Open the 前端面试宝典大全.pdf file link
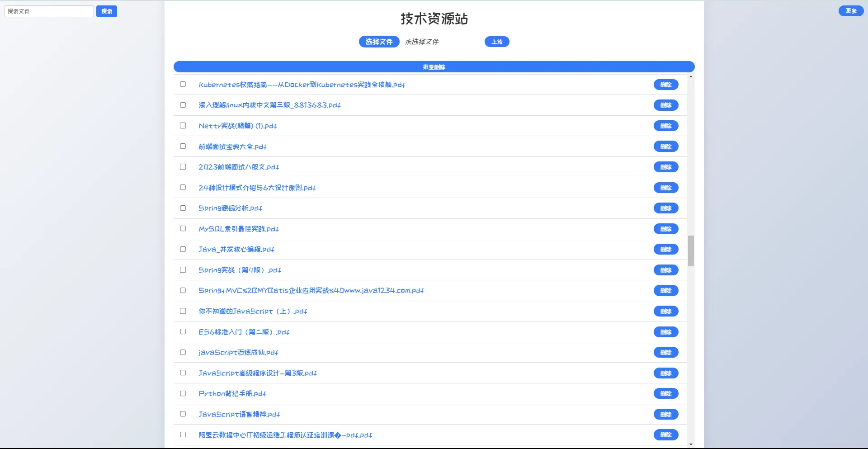 (232, 147)
